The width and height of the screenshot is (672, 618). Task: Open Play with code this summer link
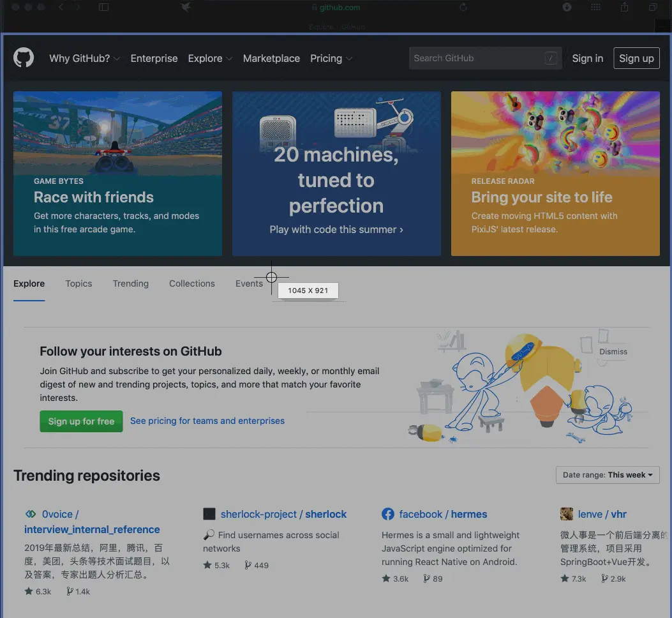tap(336, 229)
